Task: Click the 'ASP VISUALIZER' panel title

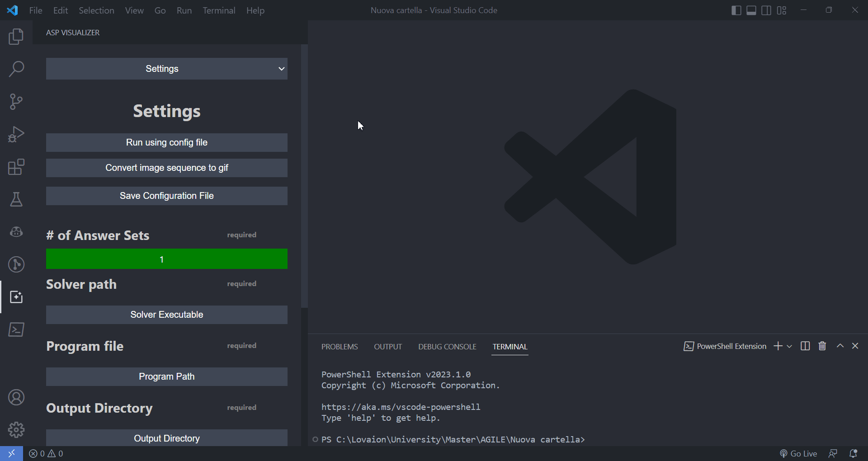Action: click(x=73, y=33)
